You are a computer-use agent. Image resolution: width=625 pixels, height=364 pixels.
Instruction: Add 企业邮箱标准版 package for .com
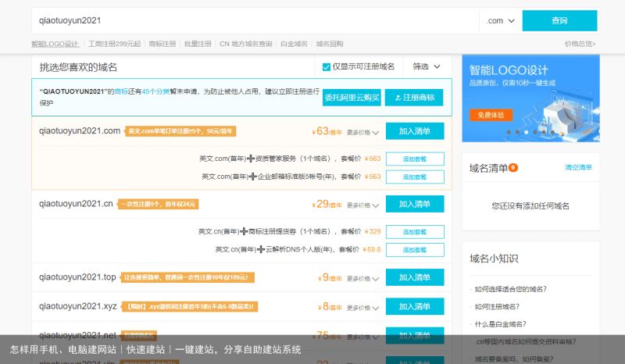click(415, 177)
